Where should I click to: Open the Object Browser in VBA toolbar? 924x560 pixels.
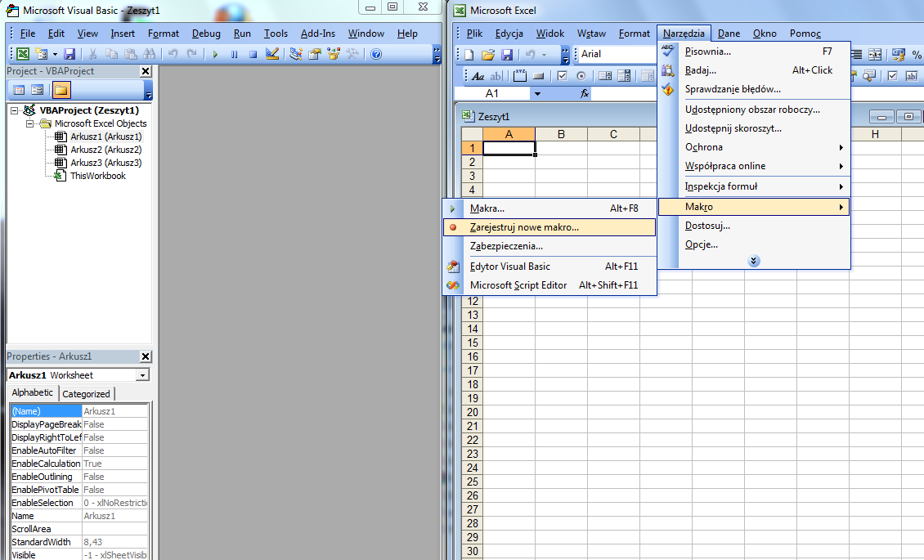(x=332, y=54)
